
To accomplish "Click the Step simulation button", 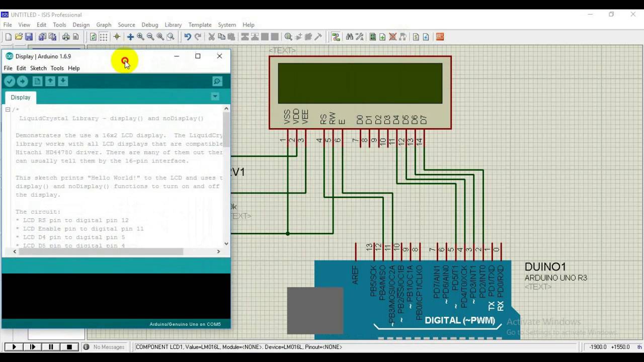I will pyautogui.click(x=33, y=347).
